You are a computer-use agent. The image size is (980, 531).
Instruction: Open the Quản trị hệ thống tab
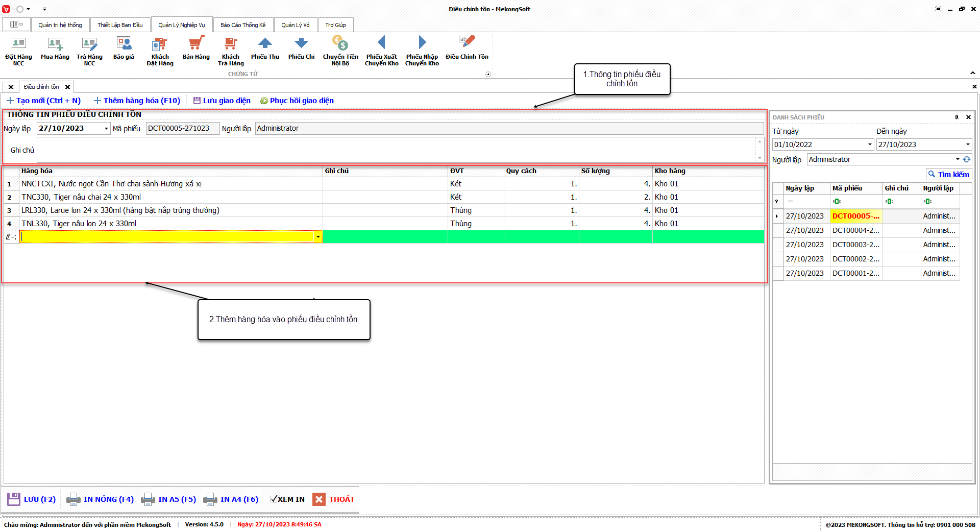(x=60, y=25)
